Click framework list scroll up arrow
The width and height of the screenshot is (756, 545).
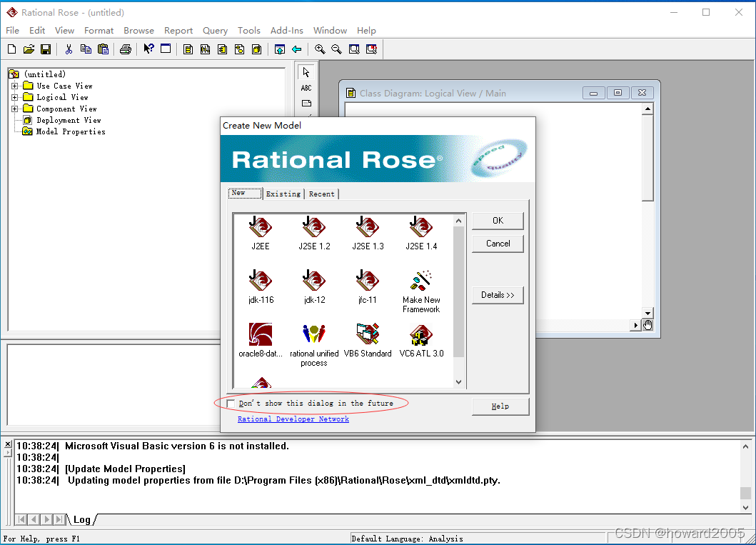458,221
